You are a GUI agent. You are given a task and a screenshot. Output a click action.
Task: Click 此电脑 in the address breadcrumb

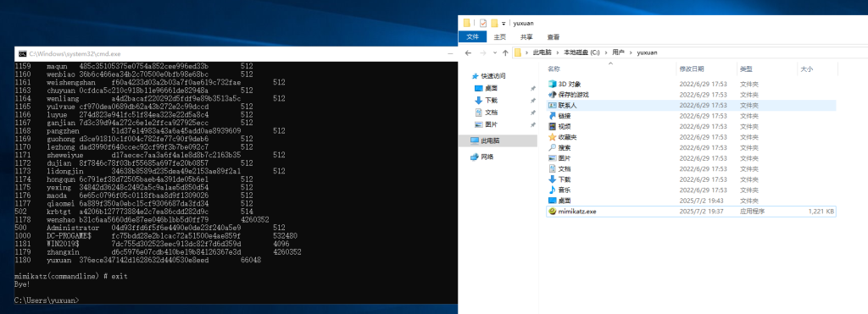click(542, 52)
